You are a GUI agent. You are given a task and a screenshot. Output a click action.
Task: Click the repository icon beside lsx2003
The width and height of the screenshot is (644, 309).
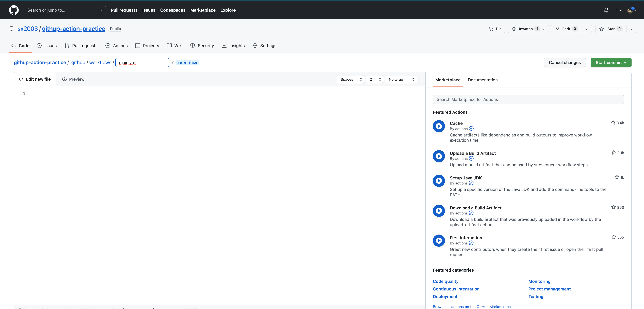[x=11, y=28]
